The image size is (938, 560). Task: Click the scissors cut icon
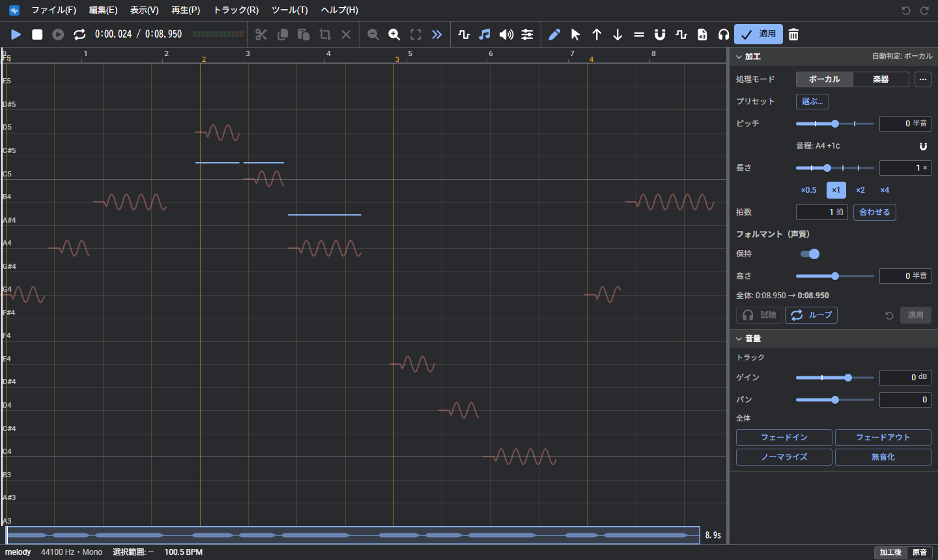261,35
